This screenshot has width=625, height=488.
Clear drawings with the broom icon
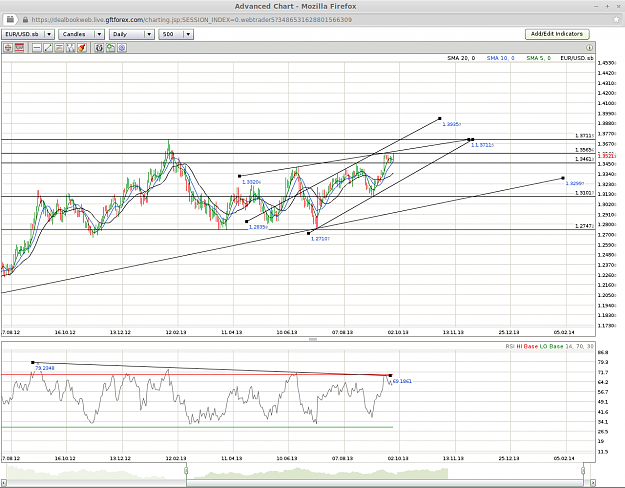[x=82, y=48]
